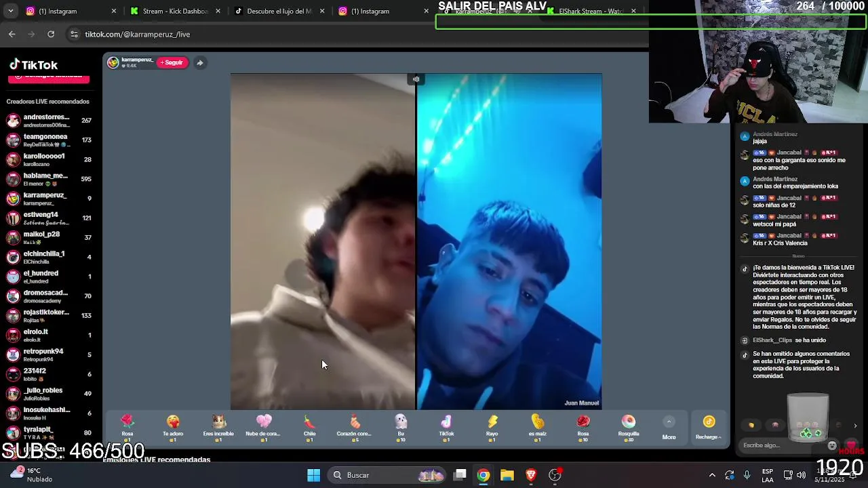Switch to the Stream - Kick Dashboard tab
868x488 pixels.
pos(175,11)
